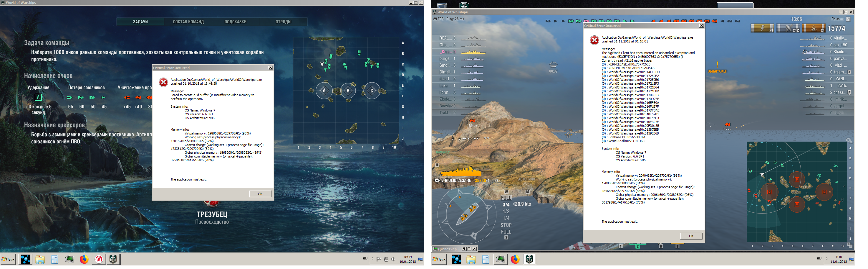Switch to the ОТРЯДЫ tab
This screenshot has width=868, height=269.
click(x=283, y=22)
